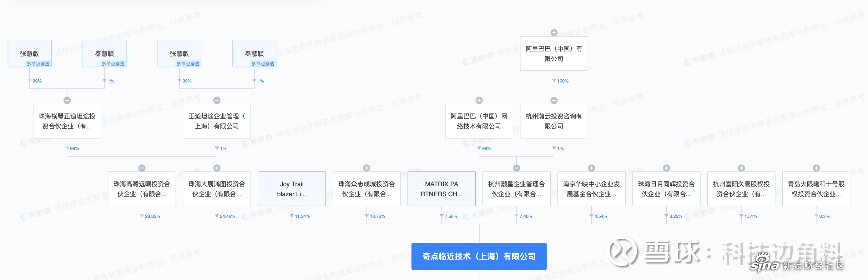Open 南京华映中小企业发展基金合伙企业 node

(591, 189)
